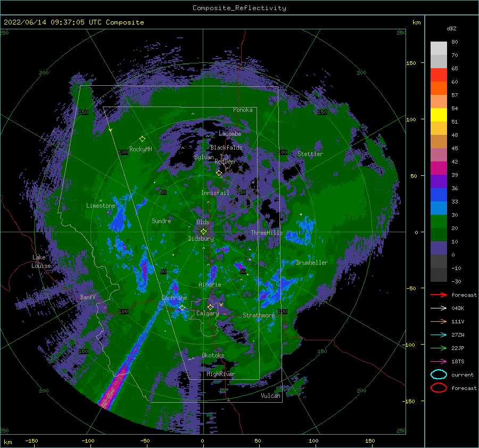Click the Ponoka city label
Image resolution: width=479 pixels, height=448 pixels.
click(243, 110)
